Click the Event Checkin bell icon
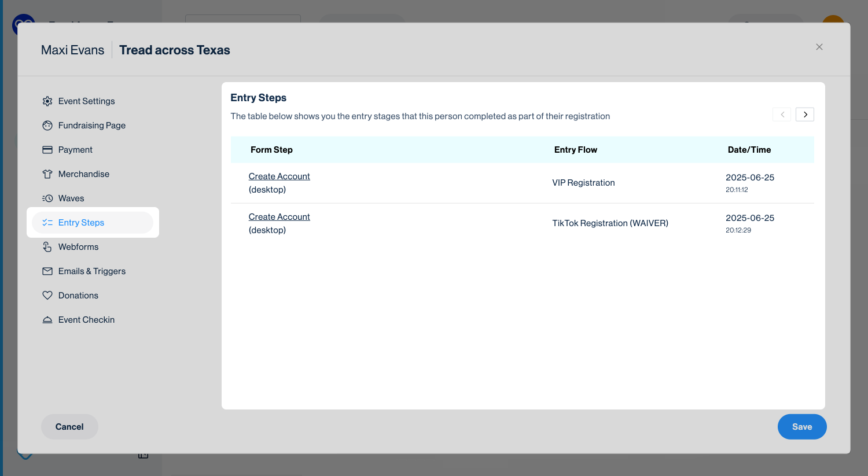Image resolution: width=868 pixels, height=476 pixels. point(47,320)
